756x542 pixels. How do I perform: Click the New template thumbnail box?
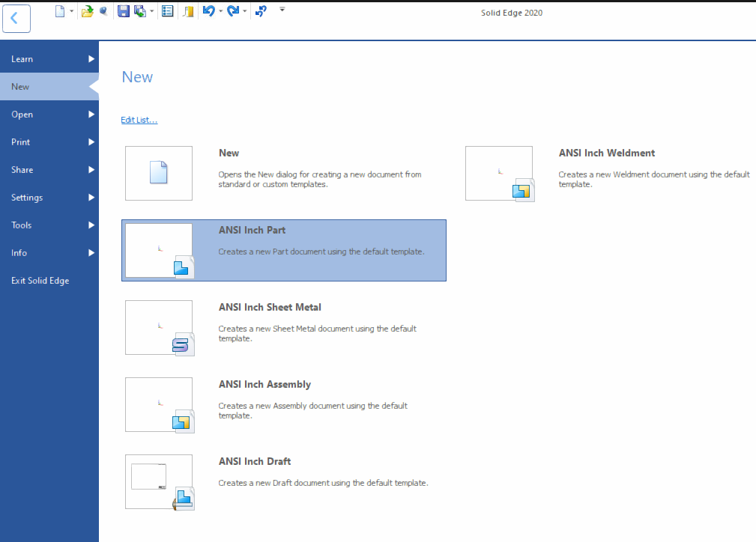pos(159,173)
